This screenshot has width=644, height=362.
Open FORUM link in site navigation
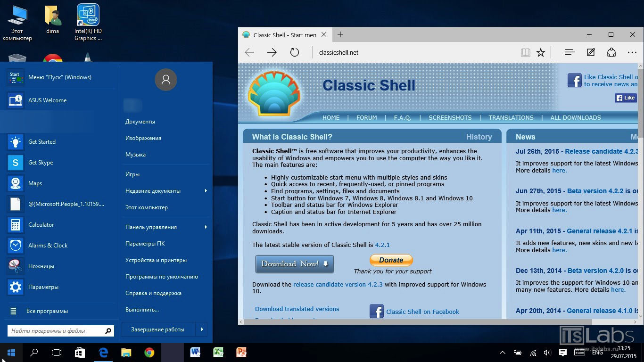[x=367, y=118]
